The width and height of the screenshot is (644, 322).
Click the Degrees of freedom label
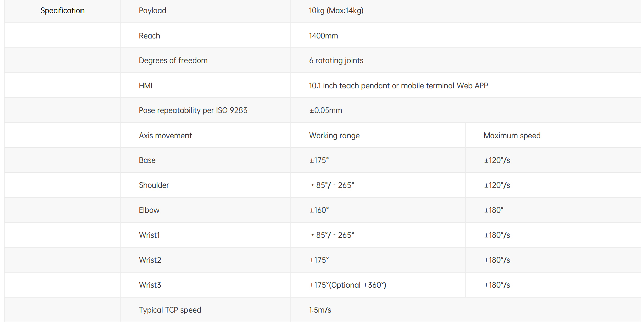[x=173, y=60]
